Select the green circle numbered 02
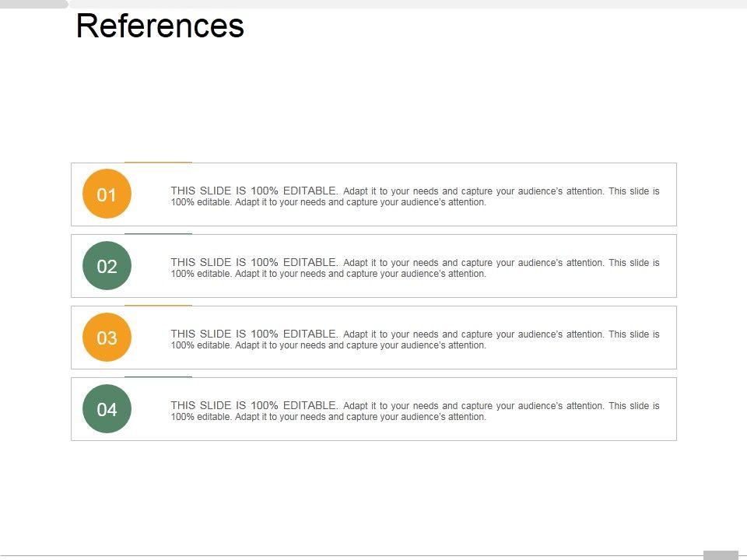Viewport: 747px width, 560px height. 107,266
